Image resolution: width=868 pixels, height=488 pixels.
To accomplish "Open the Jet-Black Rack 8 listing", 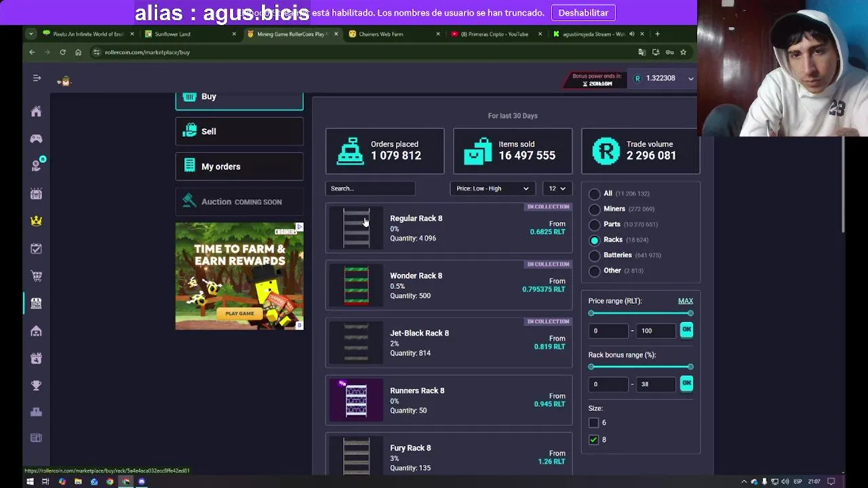I will (449, 343).
